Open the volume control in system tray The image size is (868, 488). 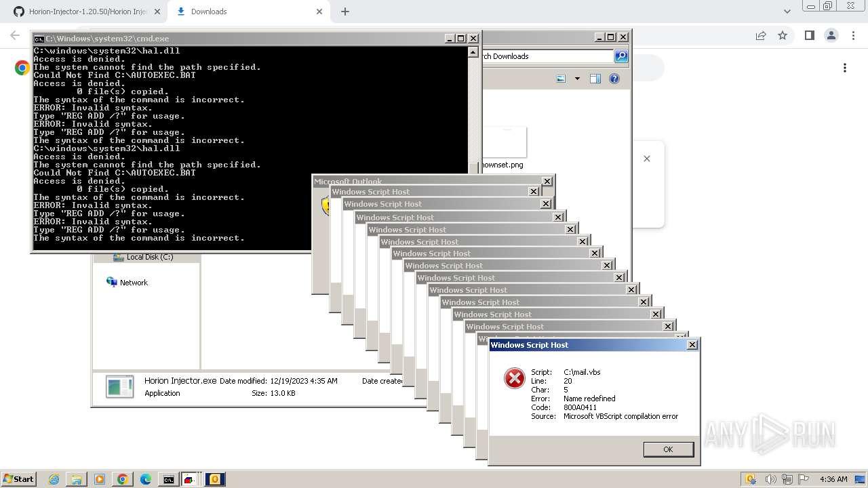click(x=771, y=479)
